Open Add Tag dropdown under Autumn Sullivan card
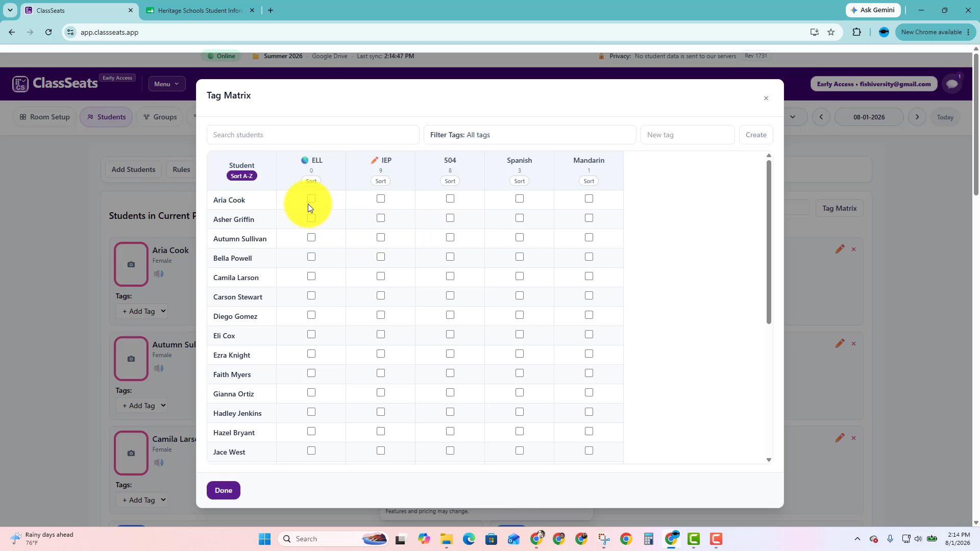This screenshot has width=980, height=551. tap(142, 406)
